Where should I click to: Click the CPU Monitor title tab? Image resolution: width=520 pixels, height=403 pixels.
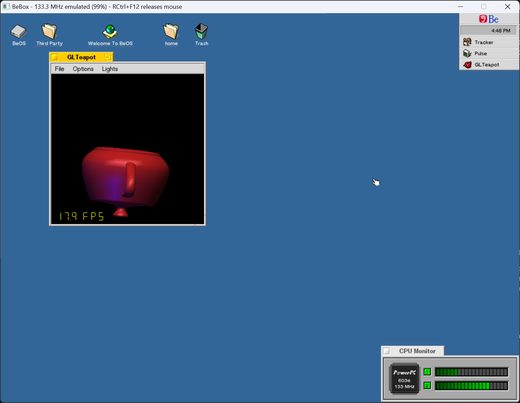click(413, 351)
